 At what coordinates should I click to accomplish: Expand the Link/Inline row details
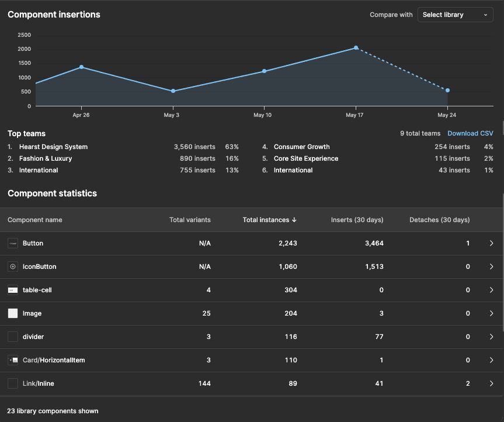(x=491, y=383)
